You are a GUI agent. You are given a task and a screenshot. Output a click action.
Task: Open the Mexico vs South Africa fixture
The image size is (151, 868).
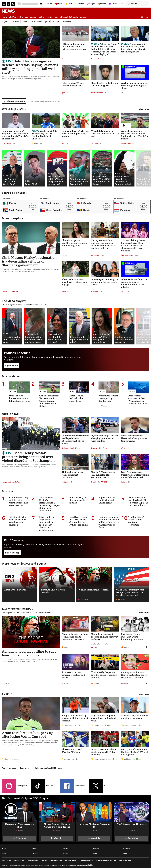click(x=20, y=207)
